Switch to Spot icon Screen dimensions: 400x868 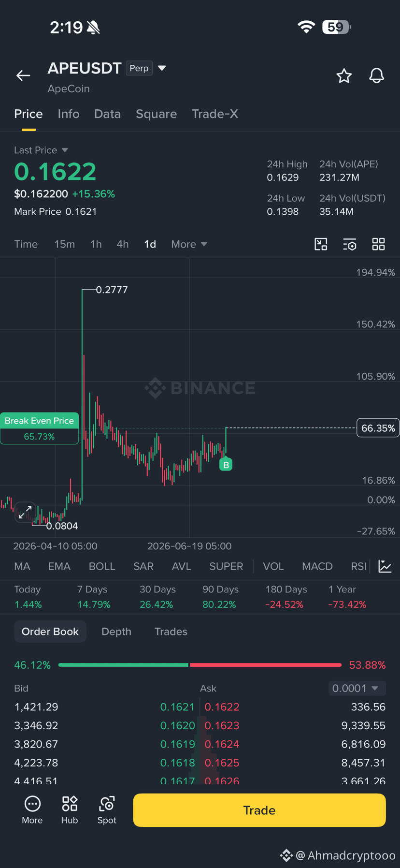[x=107, y=810]
